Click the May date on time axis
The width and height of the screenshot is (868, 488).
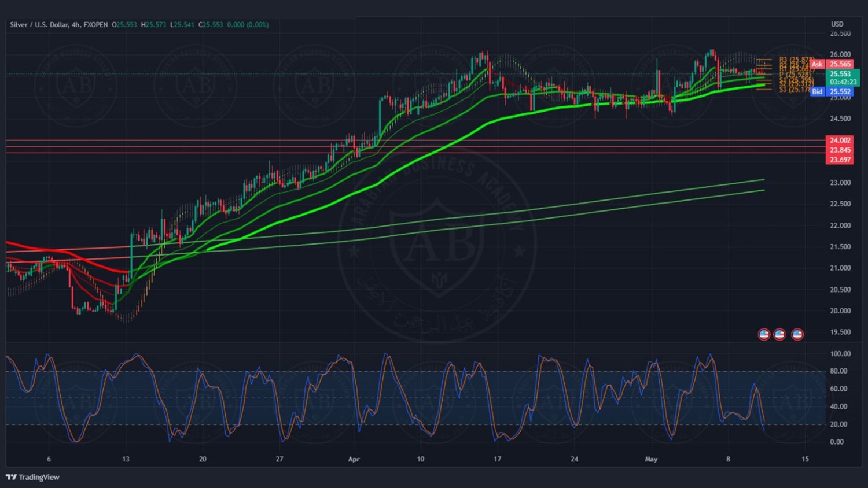coord(651,459)
